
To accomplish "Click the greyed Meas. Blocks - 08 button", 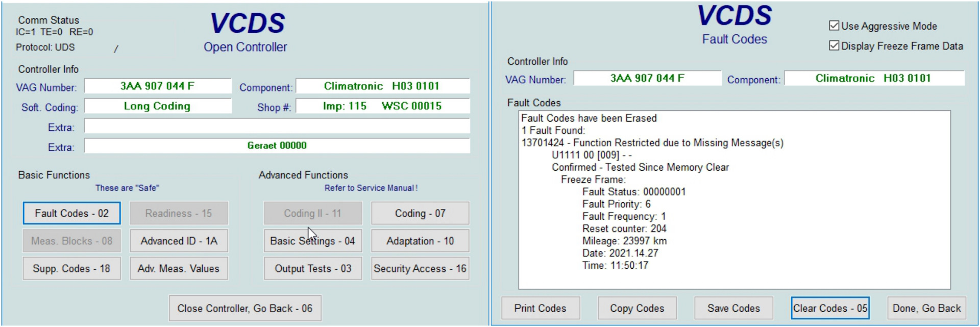I will tap(71, 241).
